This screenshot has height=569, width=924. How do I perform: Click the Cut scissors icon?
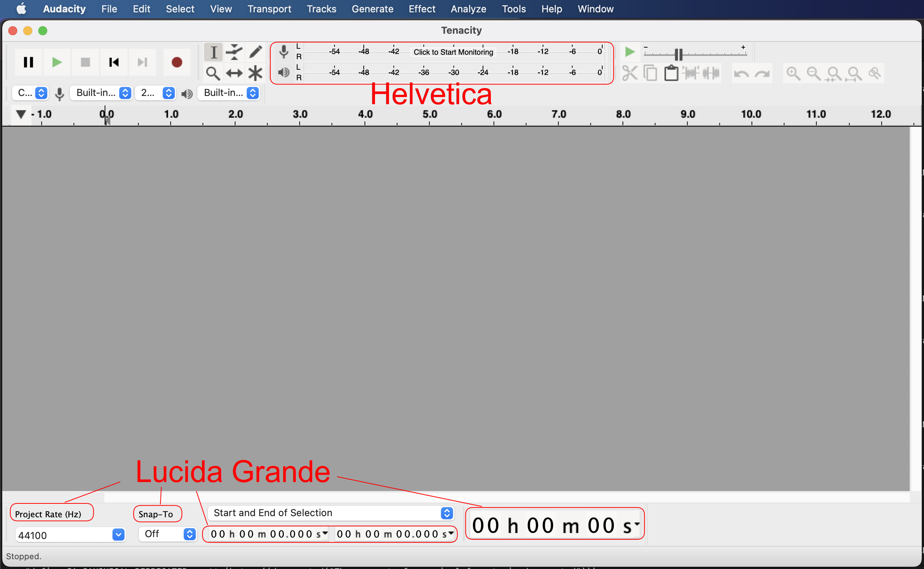coord(630,73)
